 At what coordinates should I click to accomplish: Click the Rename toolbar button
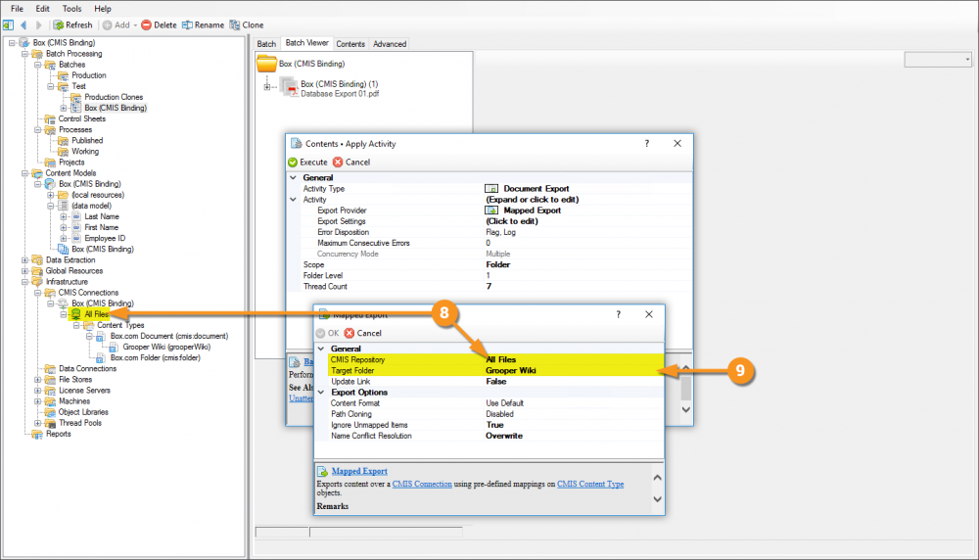[203, 25]
